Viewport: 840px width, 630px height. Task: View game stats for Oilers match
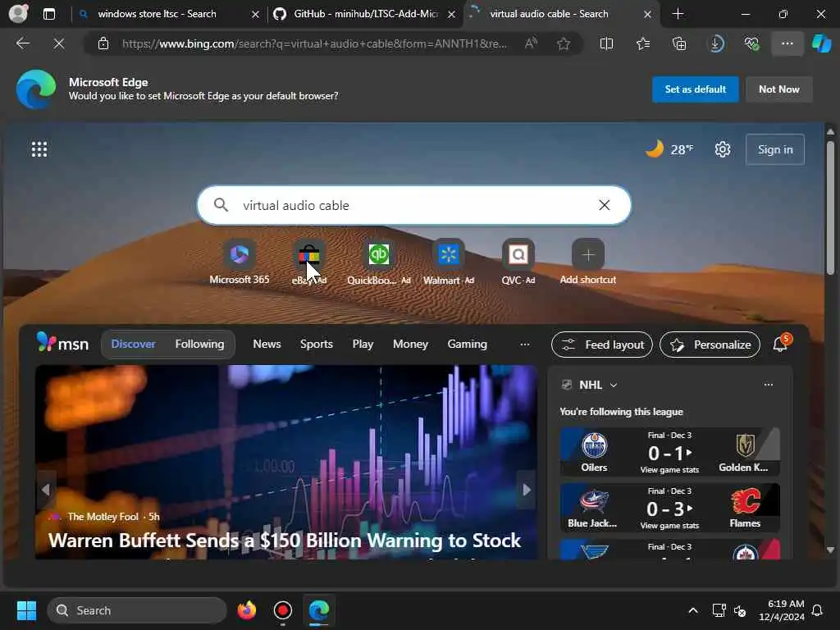pos(669,470)
